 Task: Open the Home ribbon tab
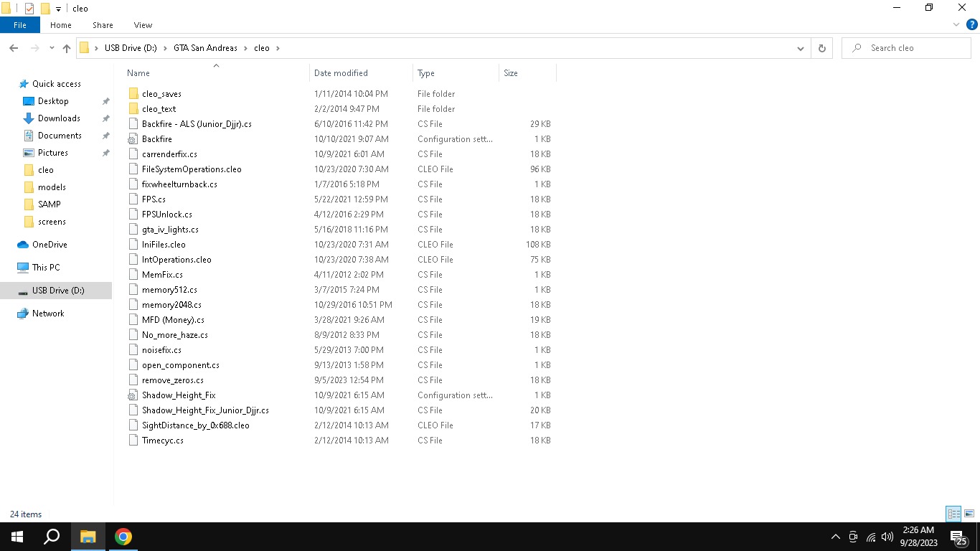[61, 24]
